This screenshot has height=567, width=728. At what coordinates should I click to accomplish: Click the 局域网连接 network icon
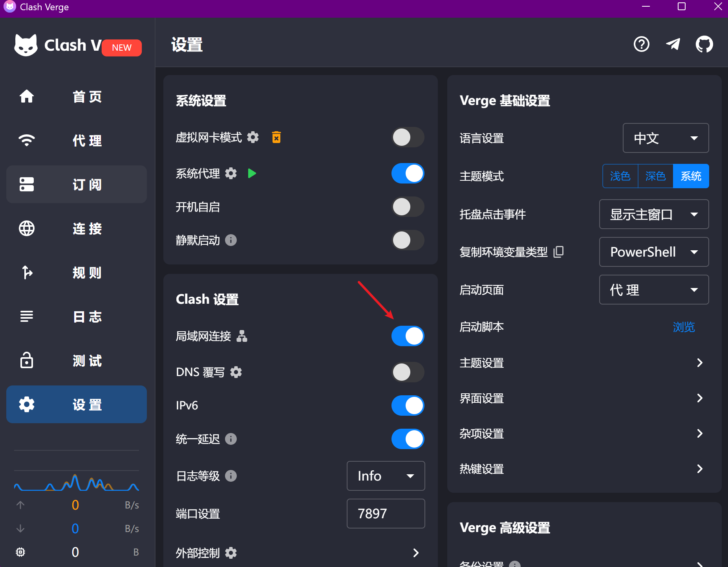point(242,336)
